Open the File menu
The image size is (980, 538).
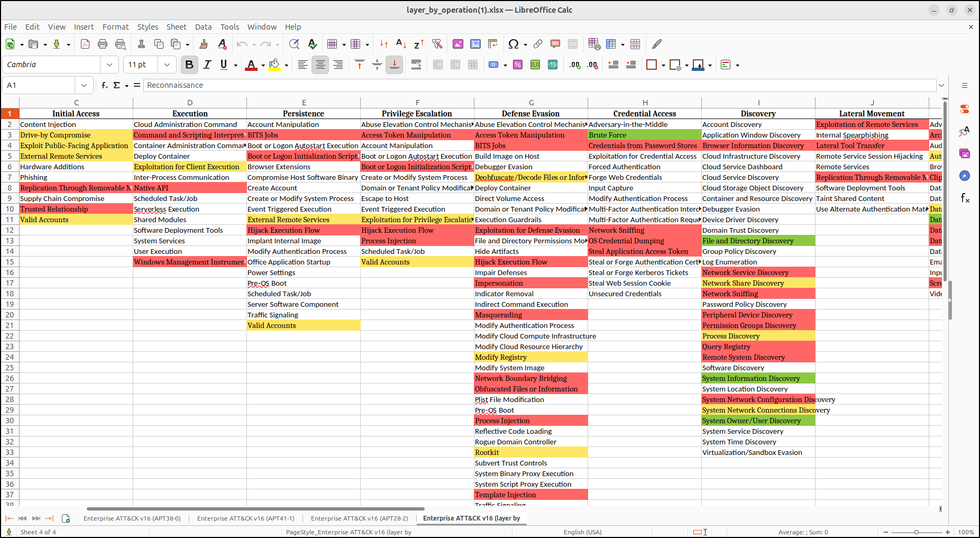[x=11, y=27]
